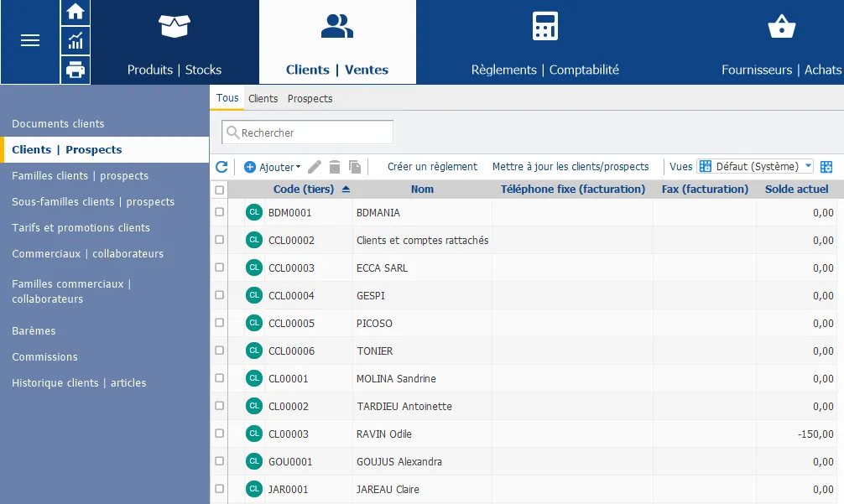Check the BDM0001 row checkbox

[x=219, y=212]
